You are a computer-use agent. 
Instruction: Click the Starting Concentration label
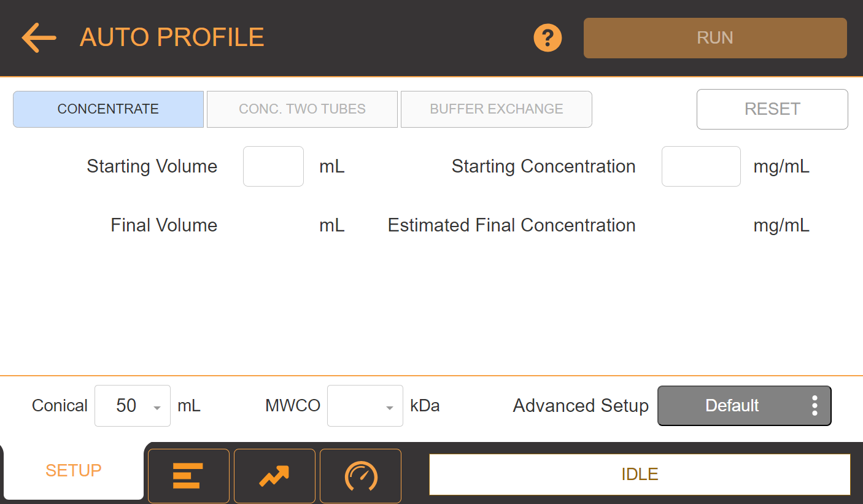coord(543,166)
